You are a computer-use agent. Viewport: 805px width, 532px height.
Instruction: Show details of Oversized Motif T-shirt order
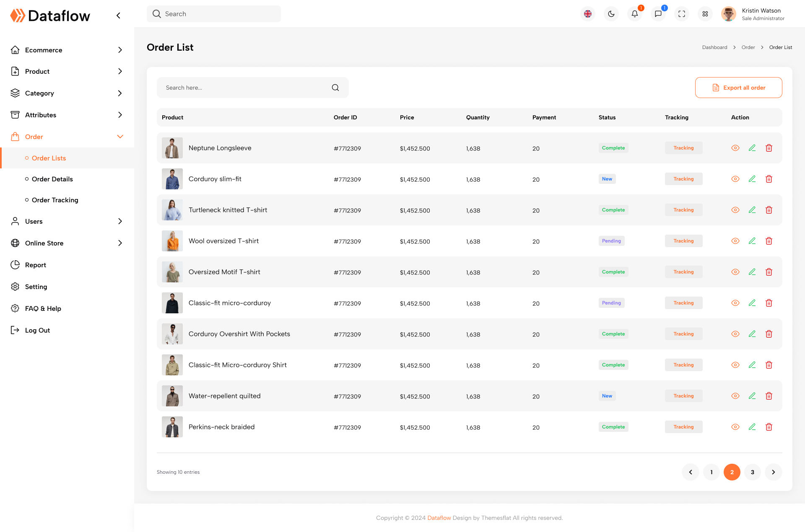[735, 272]
